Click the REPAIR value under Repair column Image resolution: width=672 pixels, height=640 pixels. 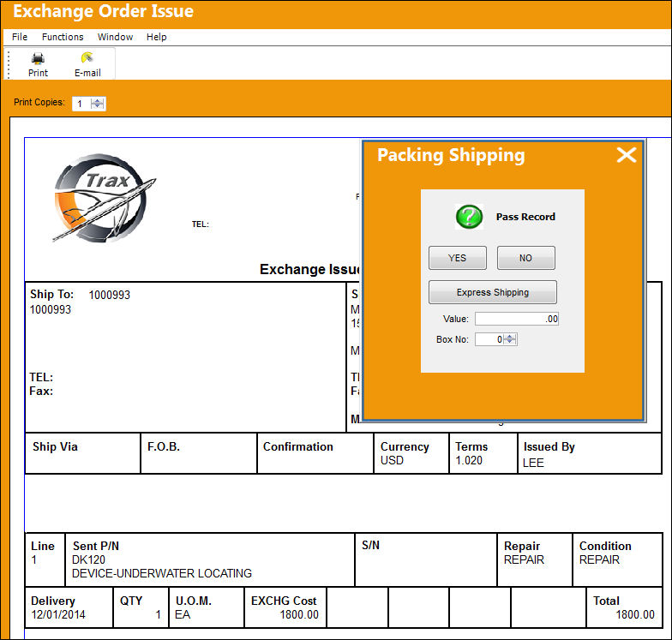tap(524, 560)
